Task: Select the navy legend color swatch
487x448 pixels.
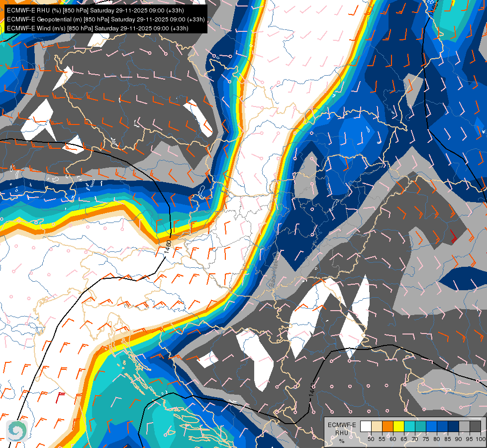Action: tap(454, 426)
